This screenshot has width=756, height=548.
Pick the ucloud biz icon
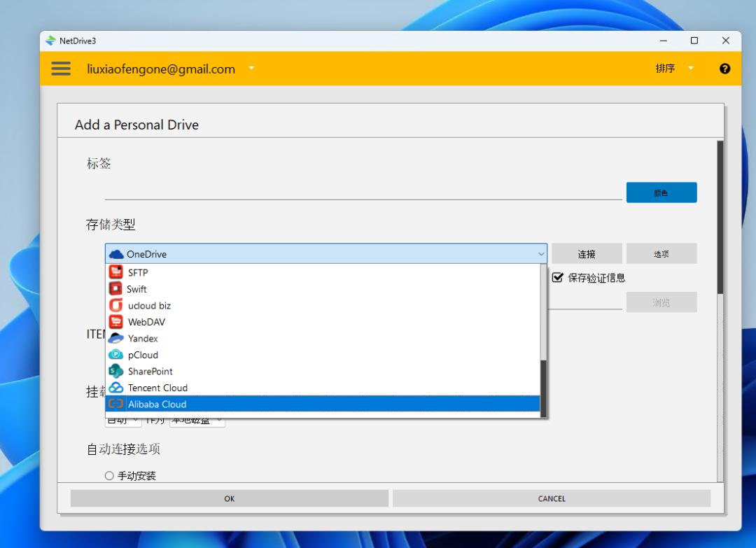tap(115, 305)
